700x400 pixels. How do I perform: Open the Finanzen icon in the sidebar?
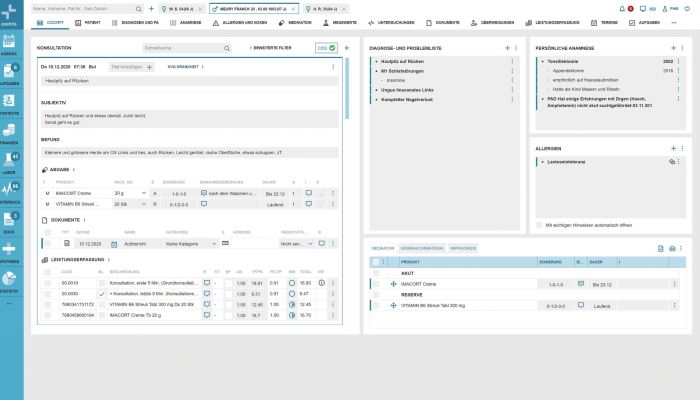[x=9, y=130]
